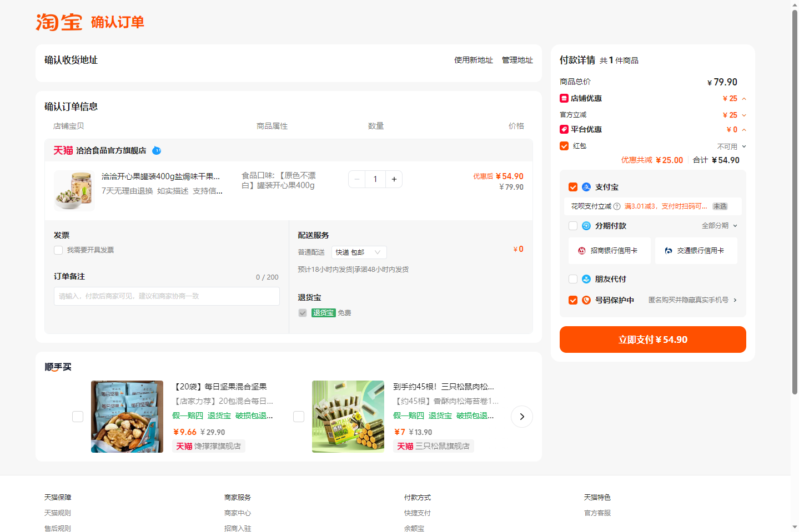Click the 馋撑撑旗舰店 store name
Viewport: 799px width, 532px height.
218,446
